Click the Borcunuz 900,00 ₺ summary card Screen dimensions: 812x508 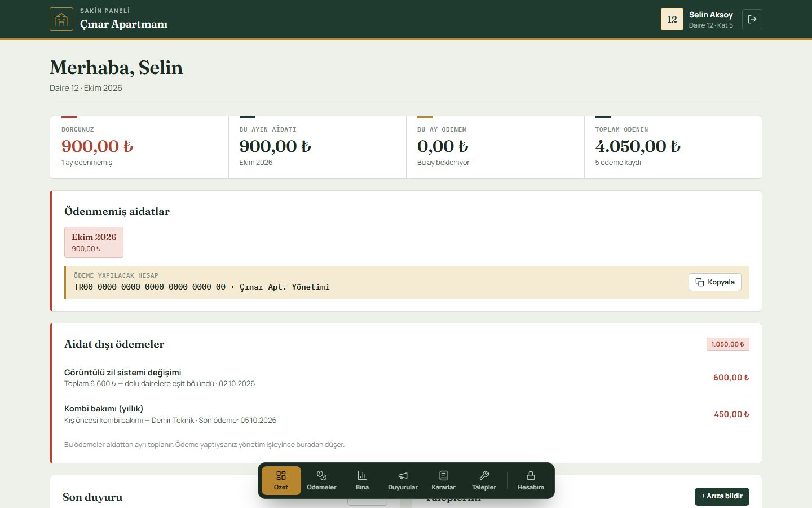[139, 147]
